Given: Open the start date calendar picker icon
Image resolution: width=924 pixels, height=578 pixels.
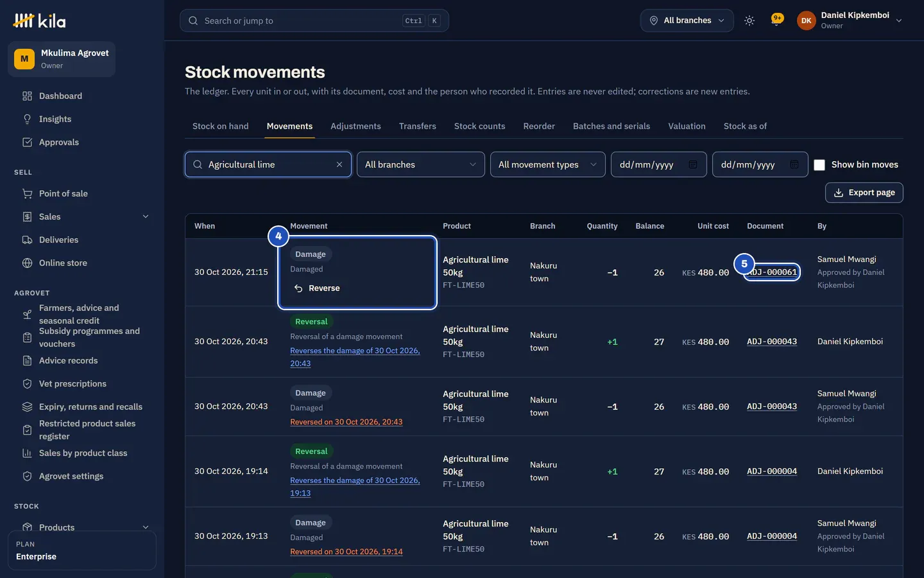Looking at the screenshot, I should [x=693, y=164].
